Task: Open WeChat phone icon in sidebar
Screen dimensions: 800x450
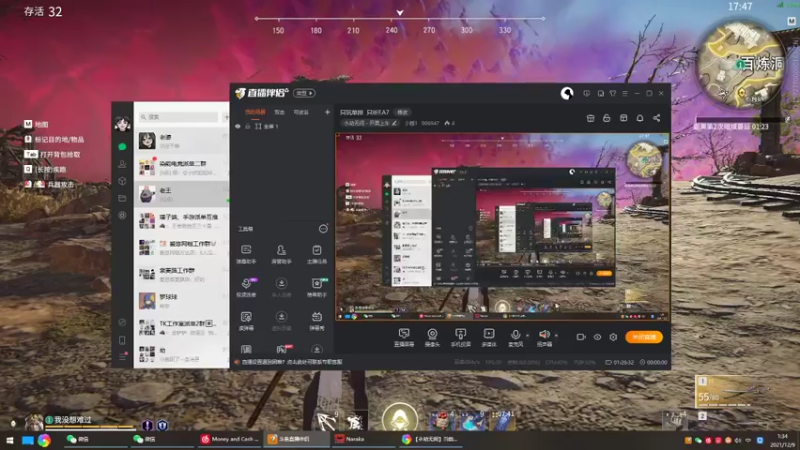Action: coord(122,340)
